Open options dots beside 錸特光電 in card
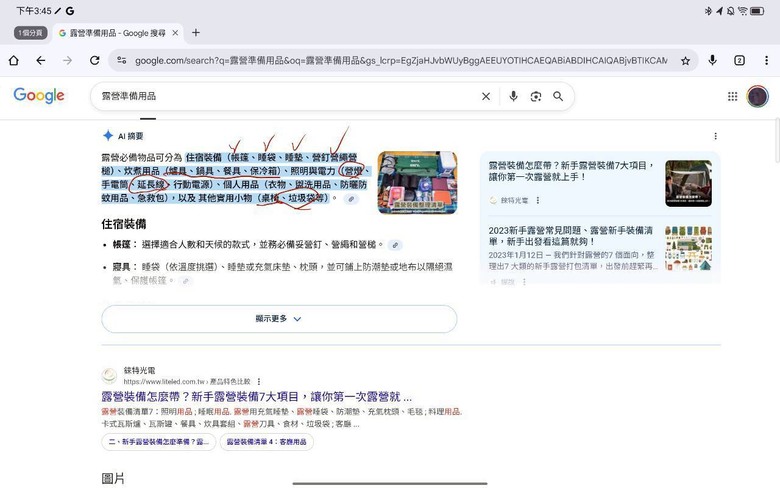This screenshot has width=780, height=488. [538, 200]
